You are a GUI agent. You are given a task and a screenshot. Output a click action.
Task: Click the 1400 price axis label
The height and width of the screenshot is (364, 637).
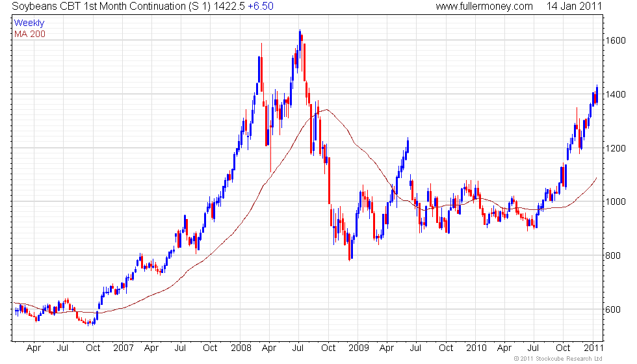click(x=615, y=94)
